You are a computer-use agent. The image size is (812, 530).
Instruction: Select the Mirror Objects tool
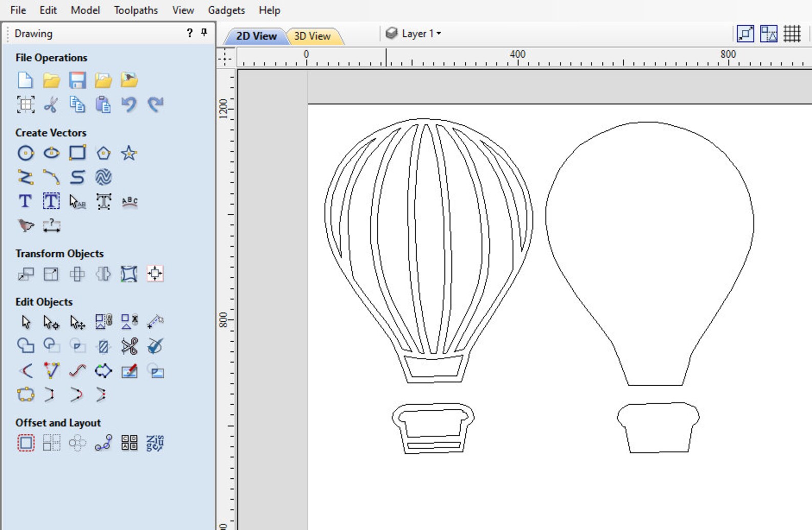(x=103, y=274)
